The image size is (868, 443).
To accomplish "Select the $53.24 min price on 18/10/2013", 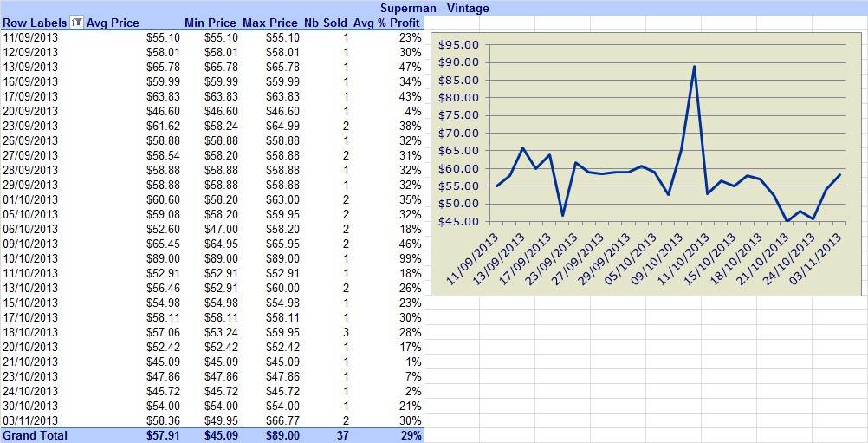I will (222, 332).
